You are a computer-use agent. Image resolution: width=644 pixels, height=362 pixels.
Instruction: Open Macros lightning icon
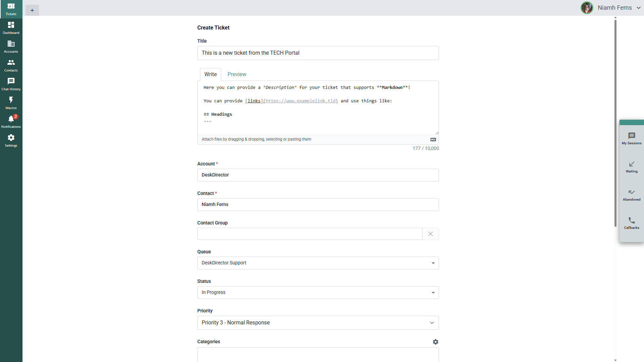click(11, 103)
